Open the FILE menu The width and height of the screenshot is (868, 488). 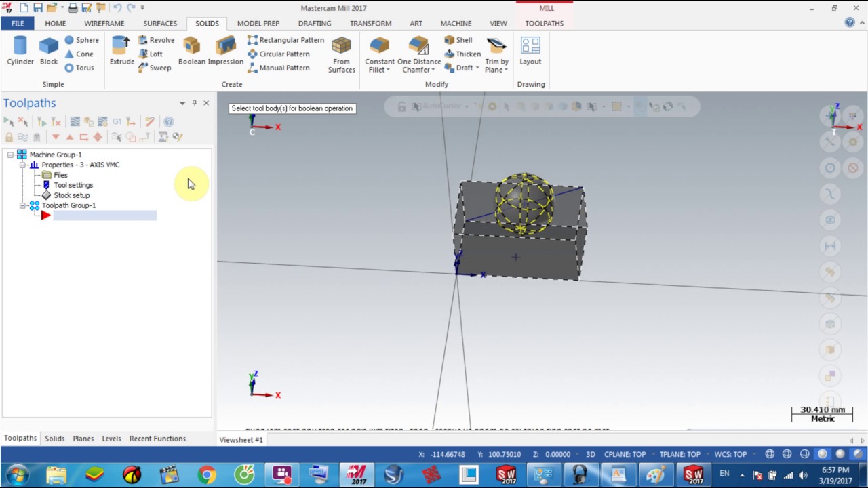18,23
